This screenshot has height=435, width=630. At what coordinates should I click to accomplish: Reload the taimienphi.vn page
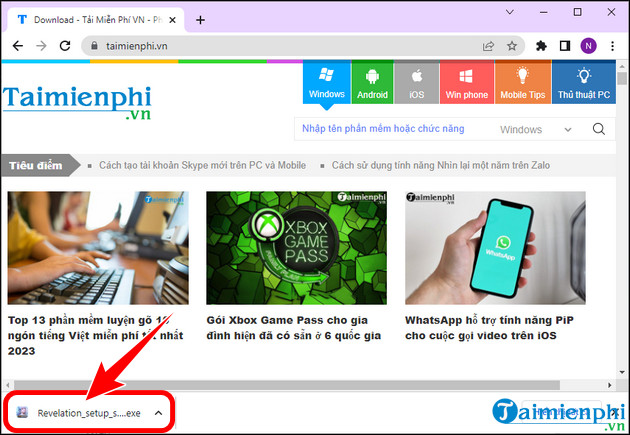(x=65, y=46)
